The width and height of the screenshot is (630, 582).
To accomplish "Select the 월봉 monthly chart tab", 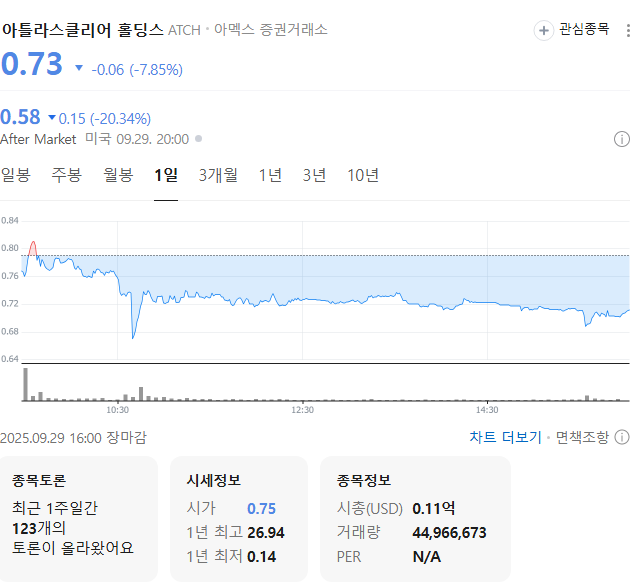I will point(118,175).
